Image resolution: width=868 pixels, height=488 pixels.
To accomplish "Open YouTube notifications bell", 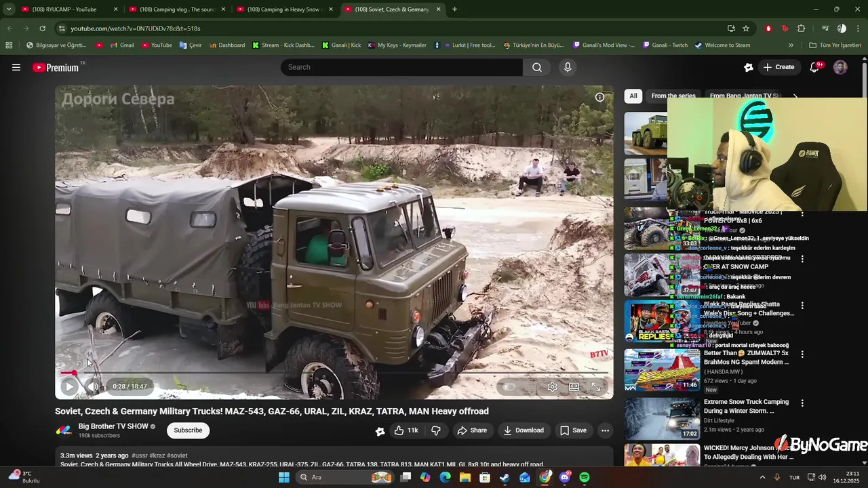I will coord(816,67).
